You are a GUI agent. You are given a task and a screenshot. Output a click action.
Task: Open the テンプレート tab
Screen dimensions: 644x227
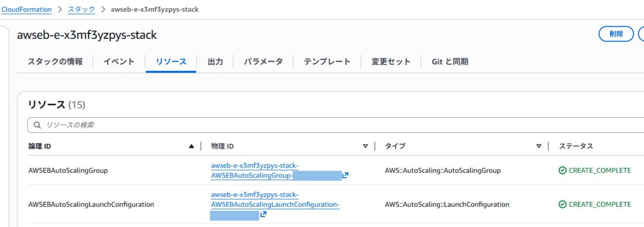click(327, 62)
